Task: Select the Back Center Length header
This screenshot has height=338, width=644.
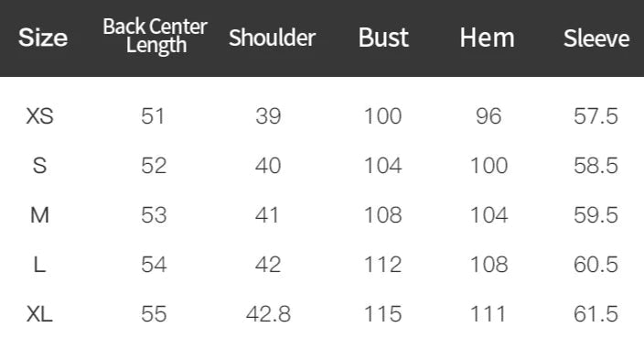Action: (x=156, y=36)
